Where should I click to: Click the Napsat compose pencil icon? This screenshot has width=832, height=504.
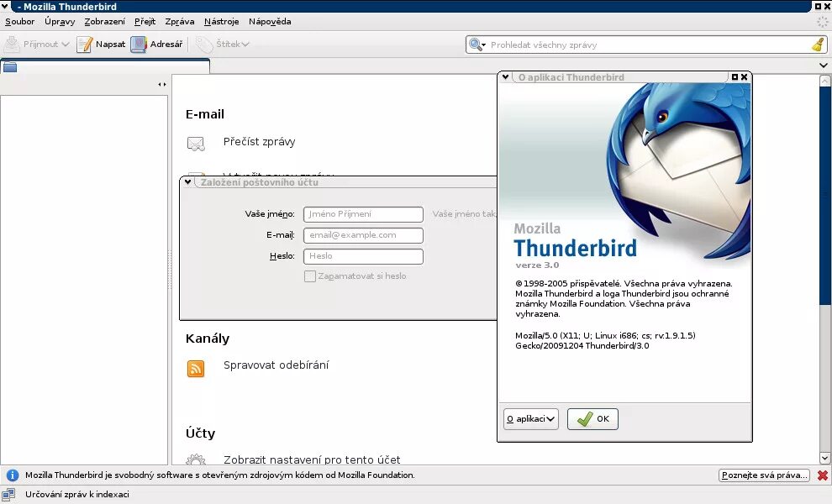click(x=84, y=44)
